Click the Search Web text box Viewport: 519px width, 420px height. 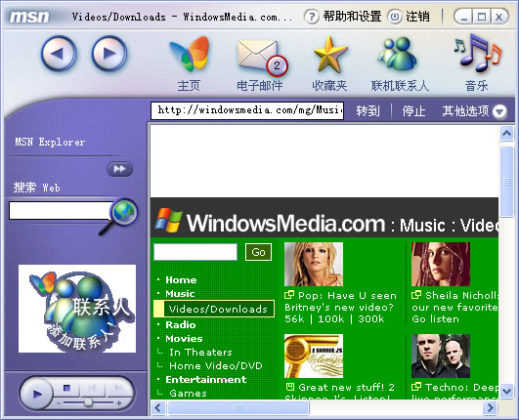point(61,211)
